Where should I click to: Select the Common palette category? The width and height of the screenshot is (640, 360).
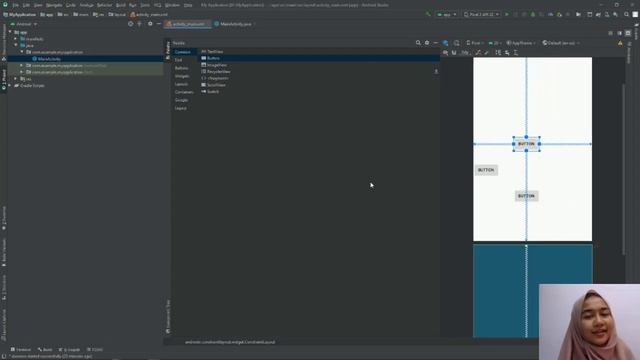coord(182,52)
